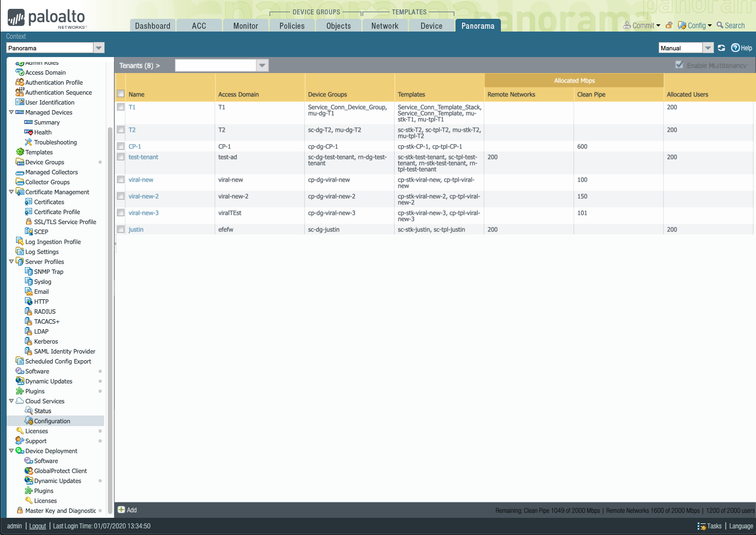This screenshot has width=756, height=535.
Task: Switch to the Network tab
Action: coord(385,25)
